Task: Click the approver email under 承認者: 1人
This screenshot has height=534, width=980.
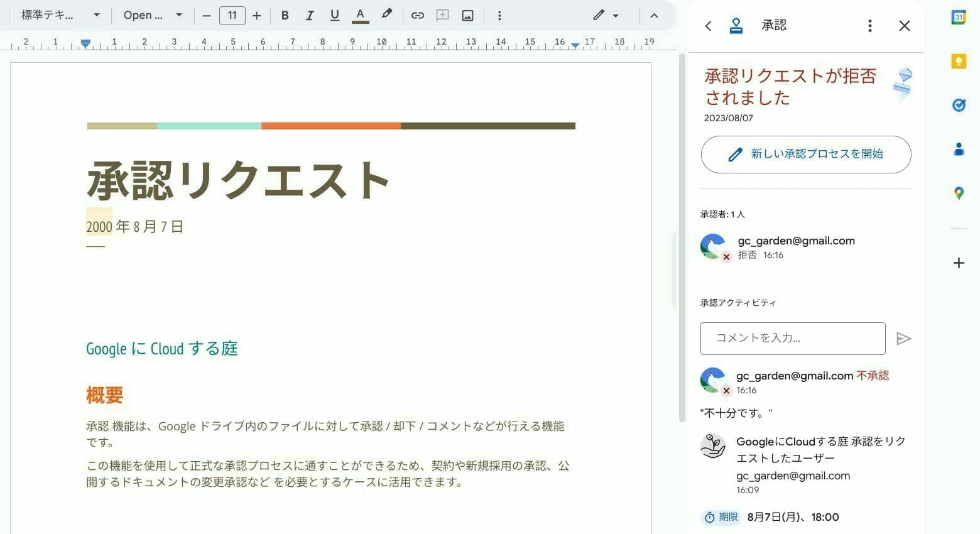Action: (796, 241)
